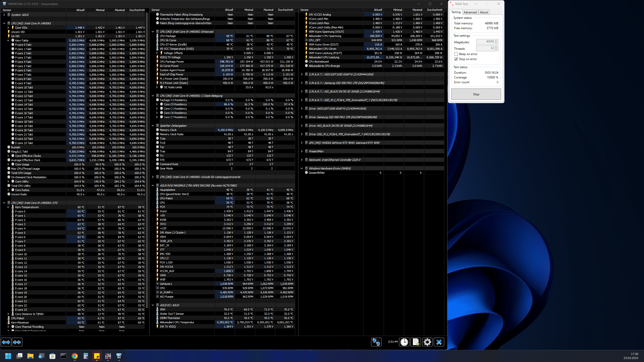Enable the Beep on error checkbox
Screen dimensions: 644x362
[456, 54]
